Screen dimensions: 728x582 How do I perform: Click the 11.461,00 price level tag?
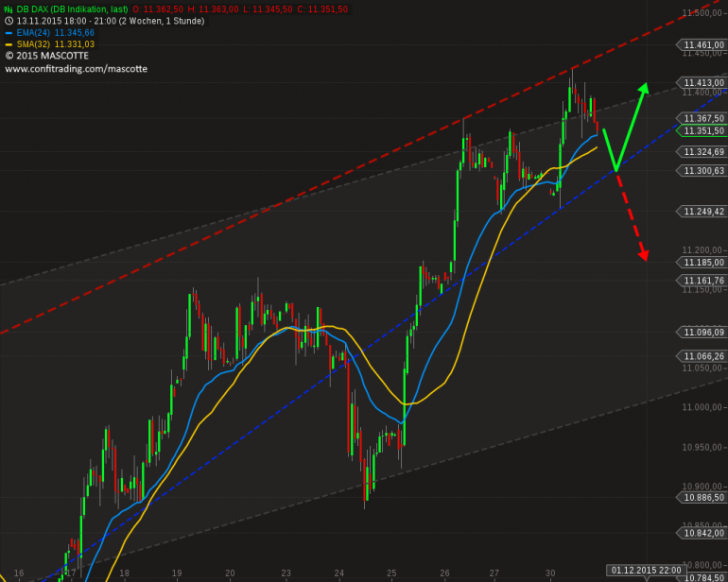pos(702,45)
